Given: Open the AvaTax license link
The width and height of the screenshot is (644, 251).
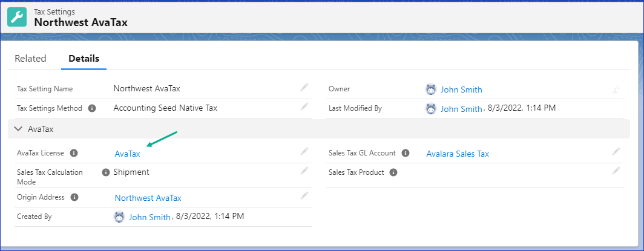Looking at the screenshot, I should pos(127,154).
